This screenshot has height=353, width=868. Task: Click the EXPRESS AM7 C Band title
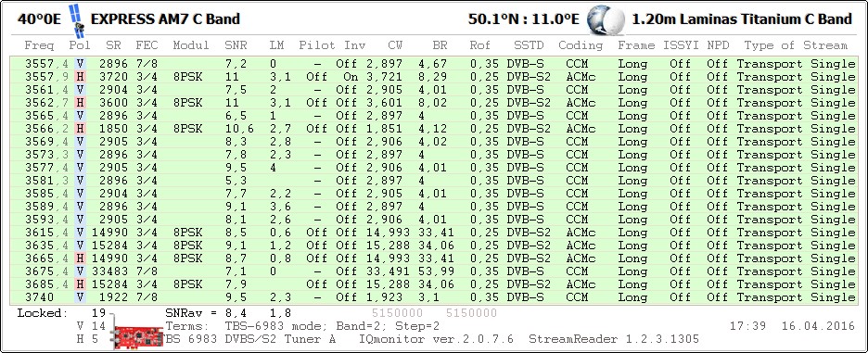click(x=165, y=19)
